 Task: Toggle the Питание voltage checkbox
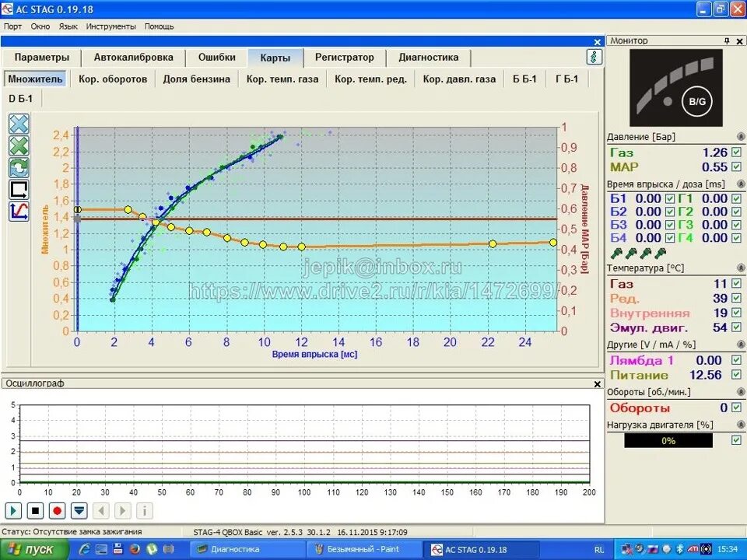(737, 375)
